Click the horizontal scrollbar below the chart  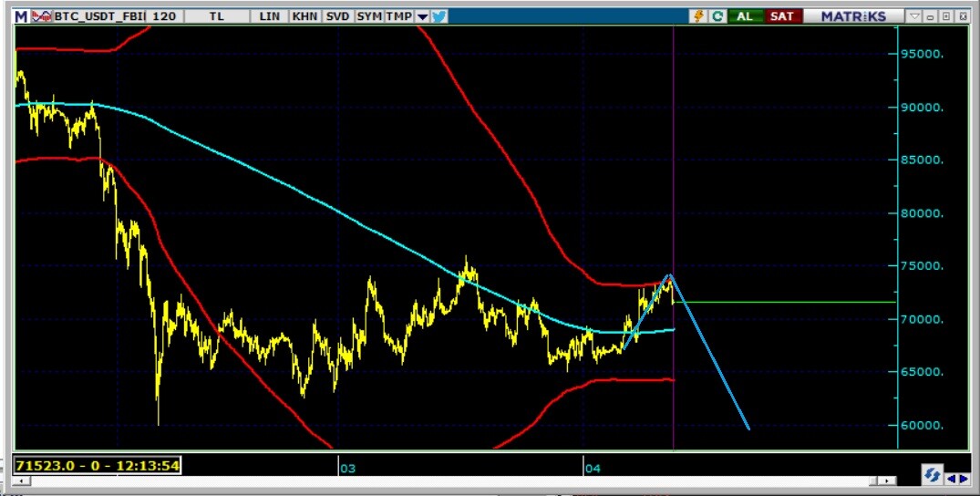pos(547,480)
